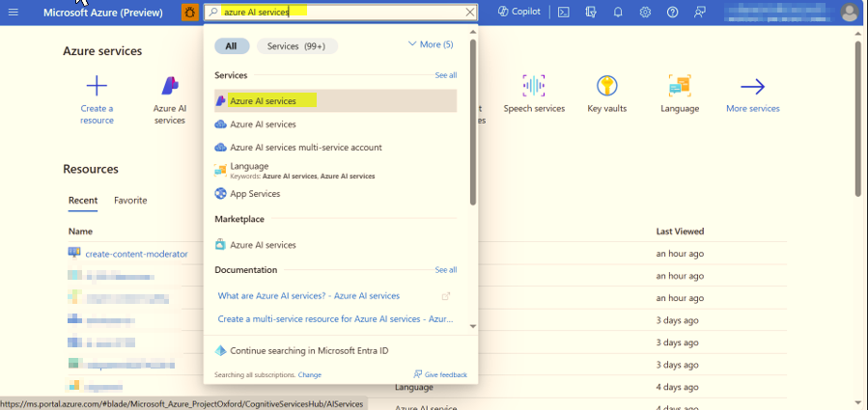Click Create a resource plus icon
Screen dimensions: 868x410
click(97, 86)
